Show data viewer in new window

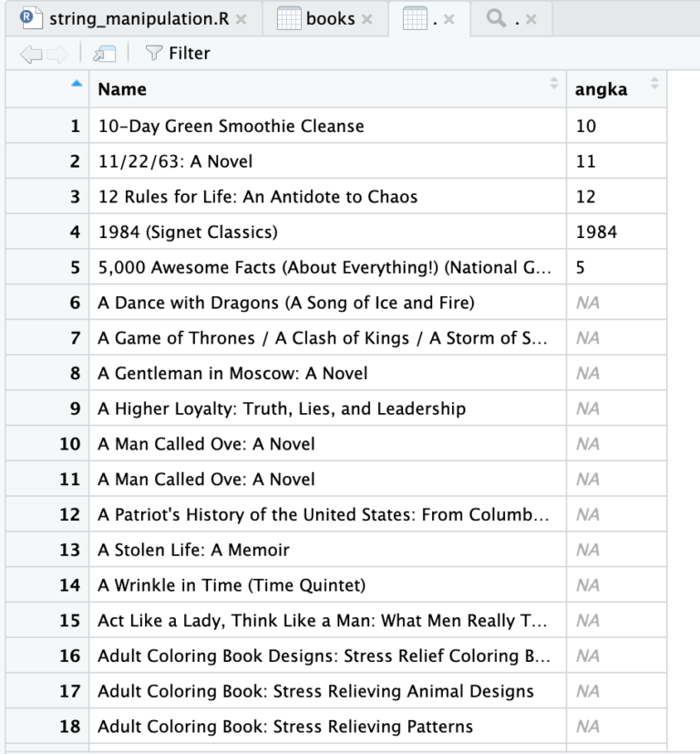(105, 54)
